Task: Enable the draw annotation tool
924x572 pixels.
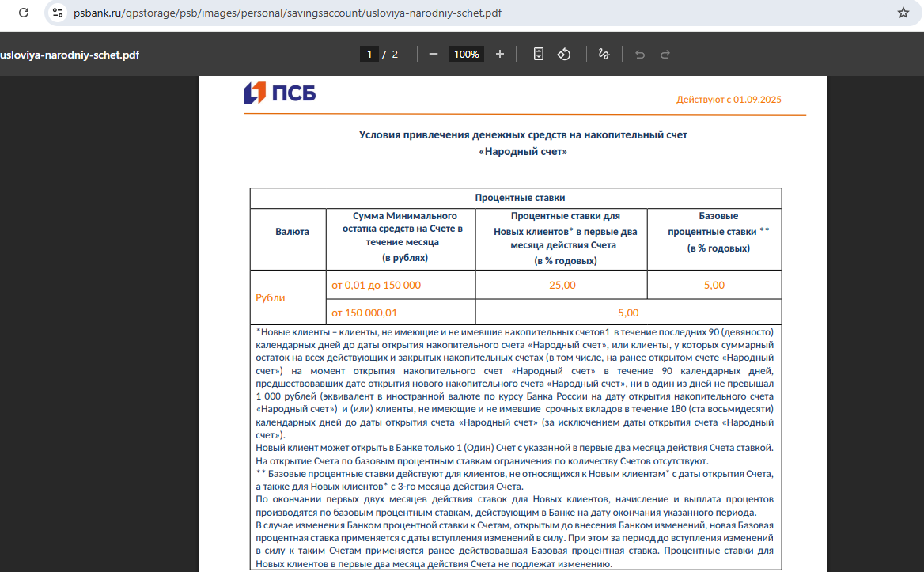Action: point(604,54)
